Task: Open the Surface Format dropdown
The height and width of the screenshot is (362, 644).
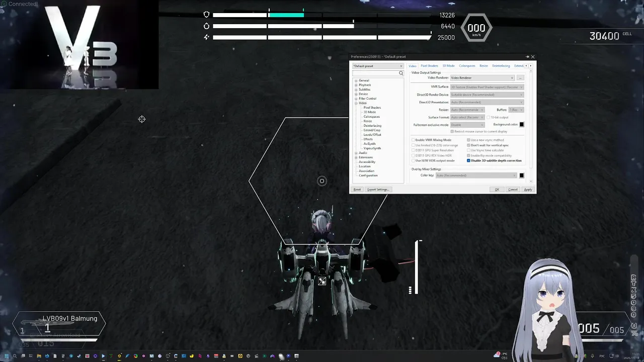Action: (x=467, y=117)
